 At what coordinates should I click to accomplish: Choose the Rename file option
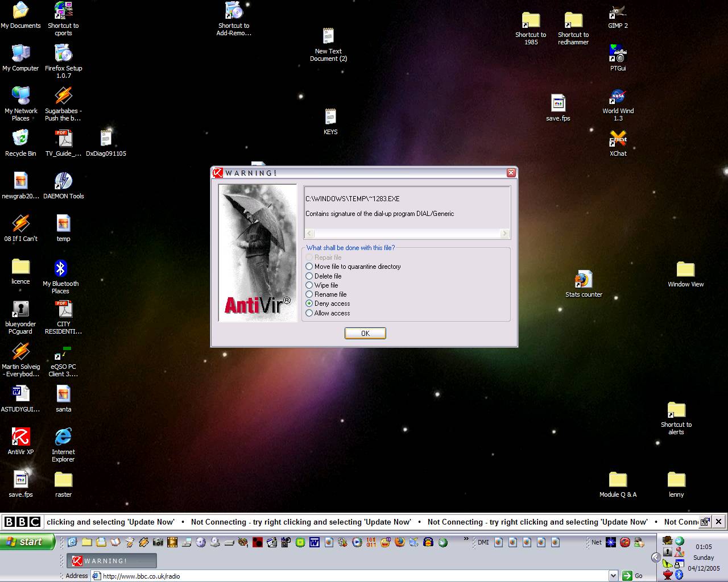326,294
